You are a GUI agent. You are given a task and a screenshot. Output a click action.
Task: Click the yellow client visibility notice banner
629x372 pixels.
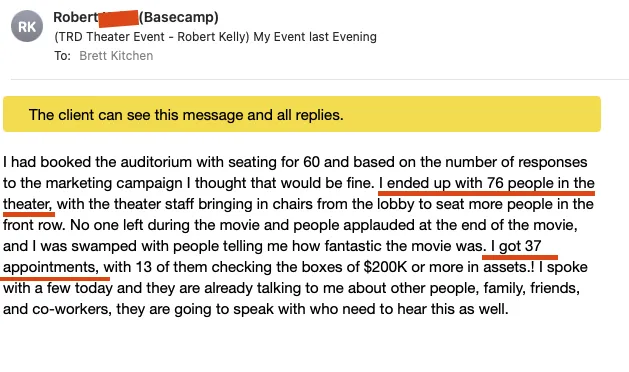(x=302, y=114)
